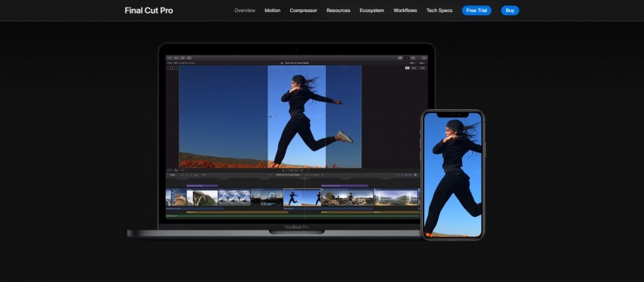This screenshot has width=644, height=282.
Task: Click the timeline Index button
Action: 172,174
